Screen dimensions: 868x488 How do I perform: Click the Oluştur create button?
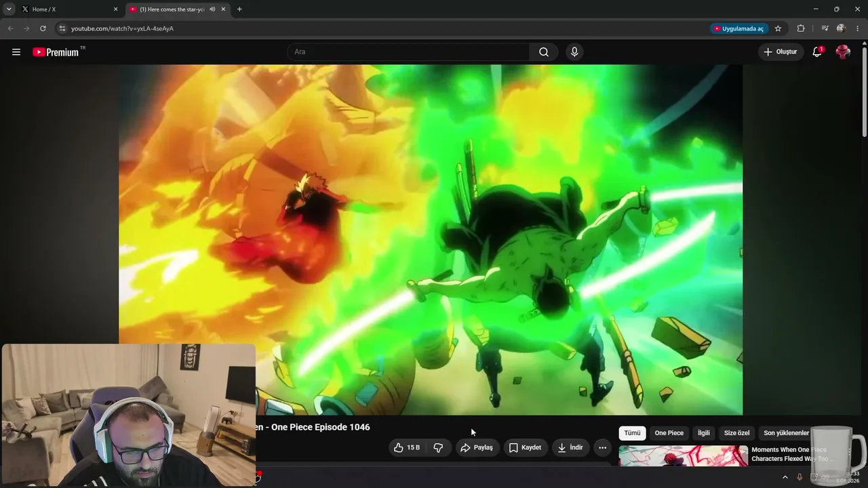pyautogui.click(x=781, y=52)
